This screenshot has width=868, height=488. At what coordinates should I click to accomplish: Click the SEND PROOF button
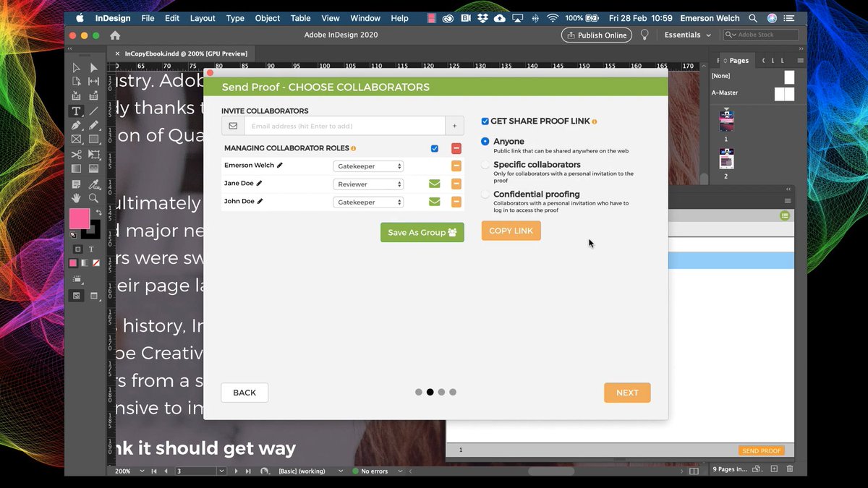click(x=761, y=450)
